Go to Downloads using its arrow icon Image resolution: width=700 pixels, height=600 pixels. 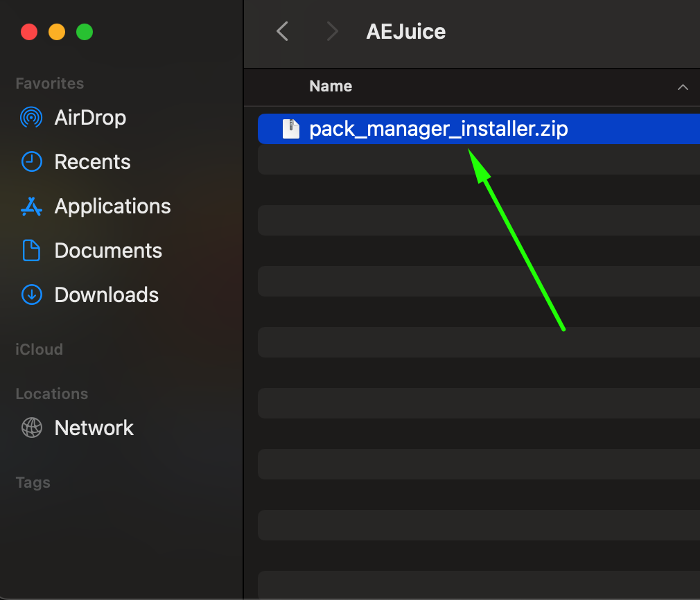point(31,295)
